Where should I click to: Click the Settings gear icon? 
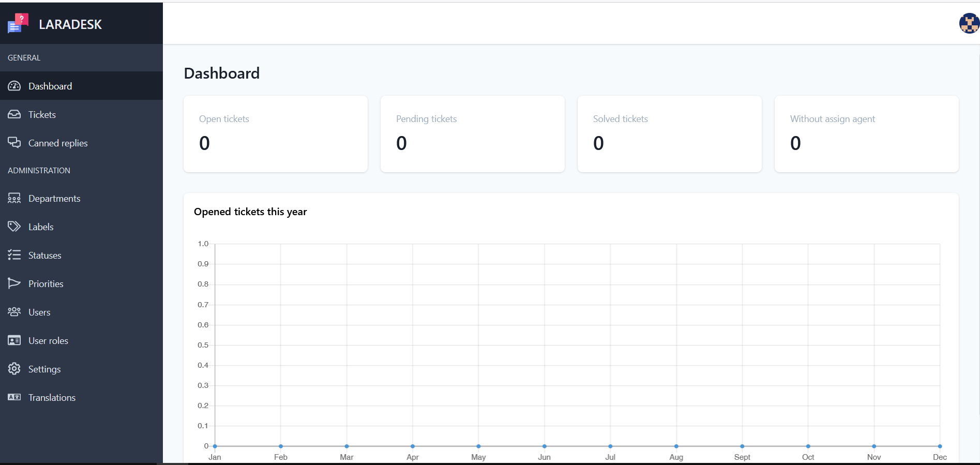pos(14,369)
